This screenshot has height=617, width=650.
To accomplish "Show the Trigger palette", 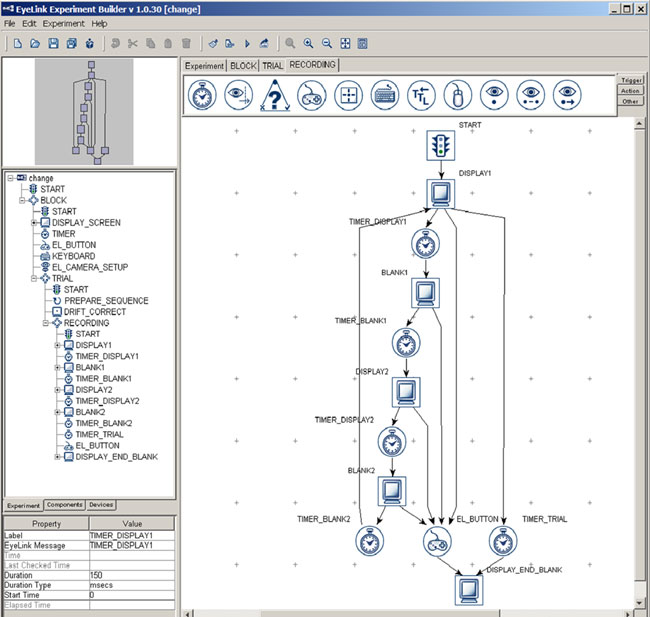I will tap(631, 80).
